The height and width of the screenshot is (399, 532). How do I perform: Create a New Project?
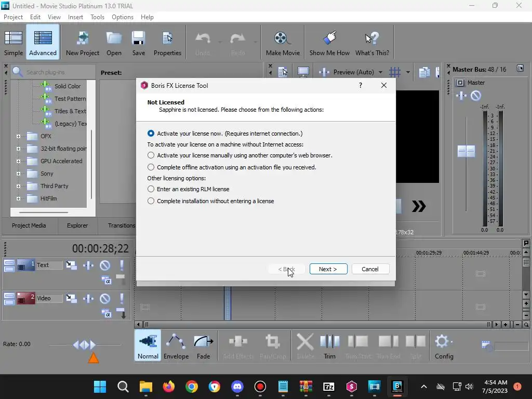coord(83,43)
